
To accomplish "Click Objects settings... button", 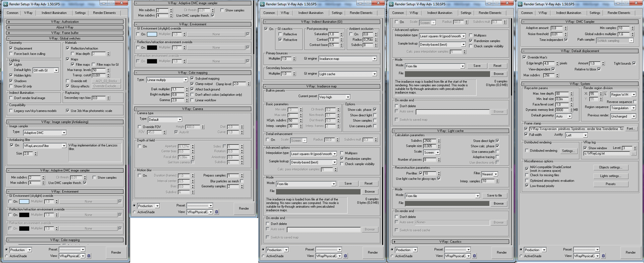I will point(610,167).
